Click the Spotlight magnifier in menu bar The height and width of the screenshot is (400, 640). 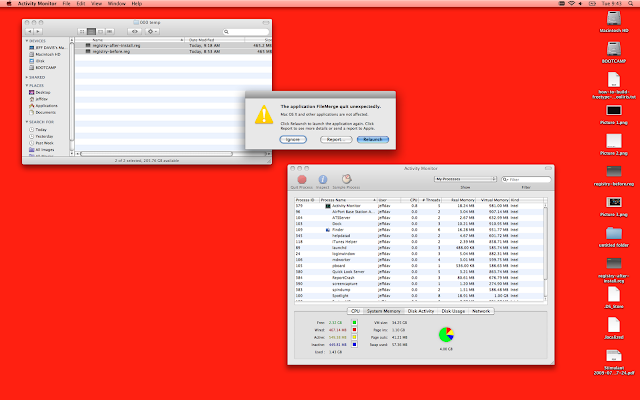point(631,3)
